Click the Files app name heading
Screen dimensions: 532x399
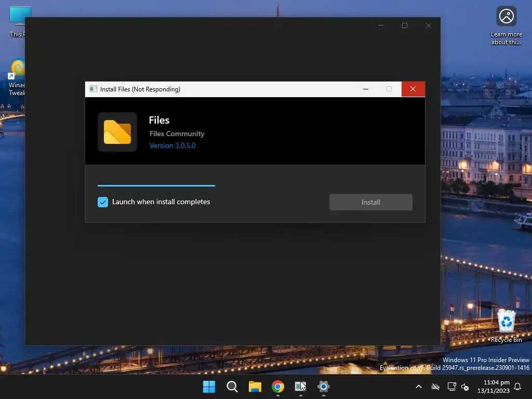click(159, 120)
